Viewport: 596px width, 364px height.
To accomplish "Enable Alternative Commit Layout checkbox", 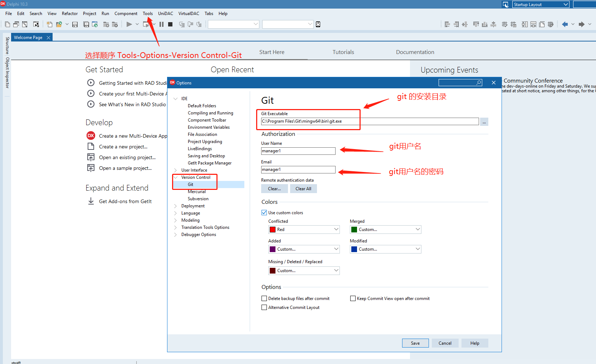I will click(264, 307).
